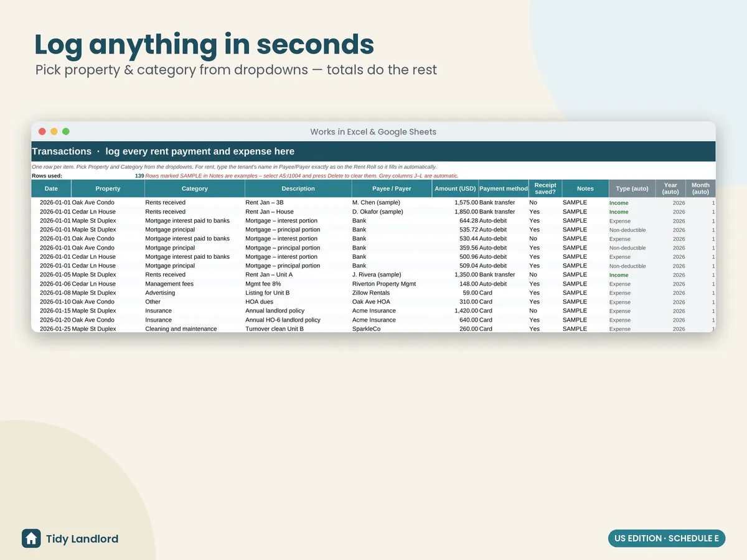
Task: Click the 260.00 amount cell
Action: tap(455, 329)
